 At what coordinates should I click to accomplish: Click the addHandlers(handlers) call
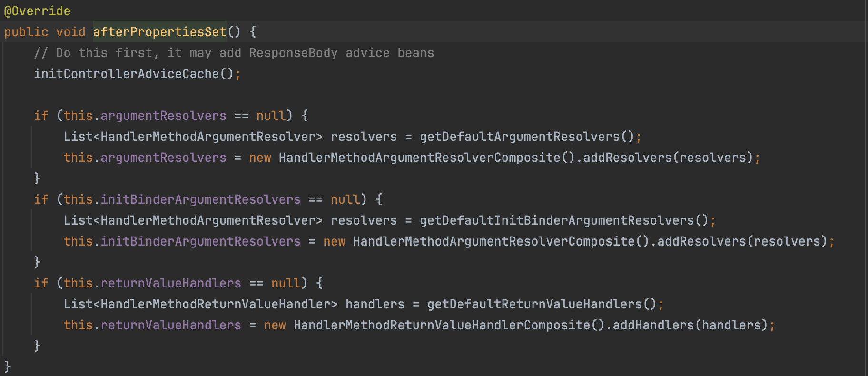[x=690, y=325]
